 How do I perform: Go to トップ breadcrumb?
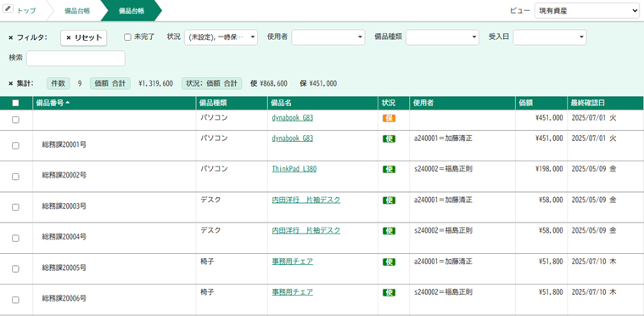pyautogui.click(x=26, y=11)
